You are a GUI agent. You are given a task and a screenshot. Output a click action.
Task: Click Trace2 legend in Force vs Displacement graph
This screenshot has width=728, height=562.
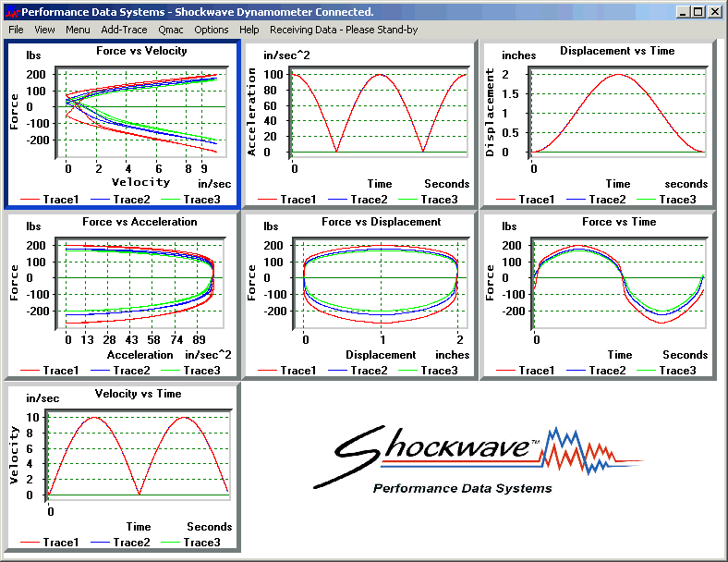(358, 370)
